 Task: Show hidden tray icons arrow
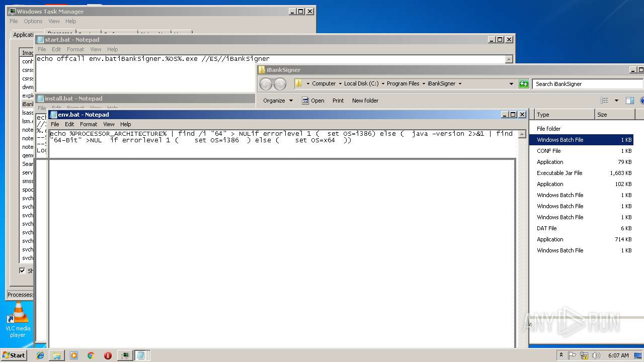561,355
